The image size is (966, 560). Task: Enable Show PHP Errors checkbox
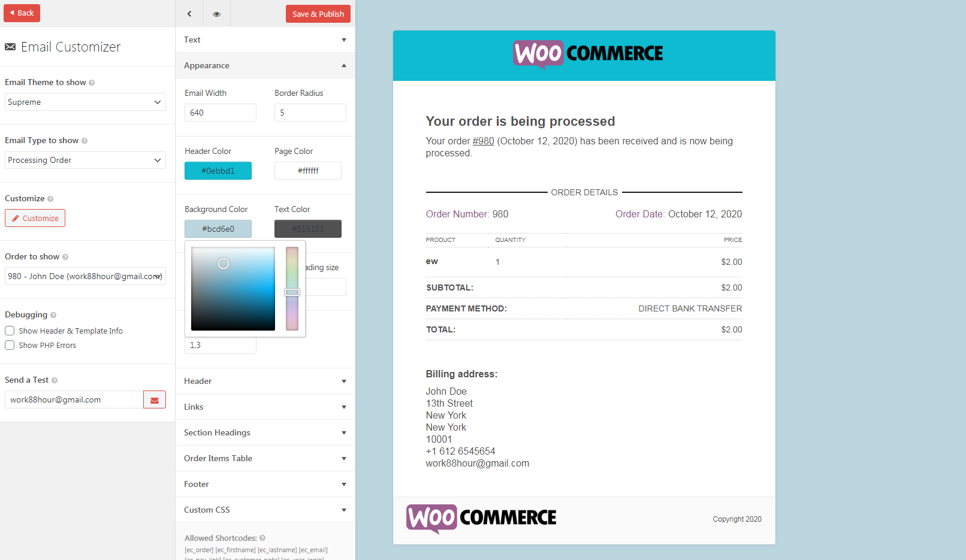pos(10,345)
